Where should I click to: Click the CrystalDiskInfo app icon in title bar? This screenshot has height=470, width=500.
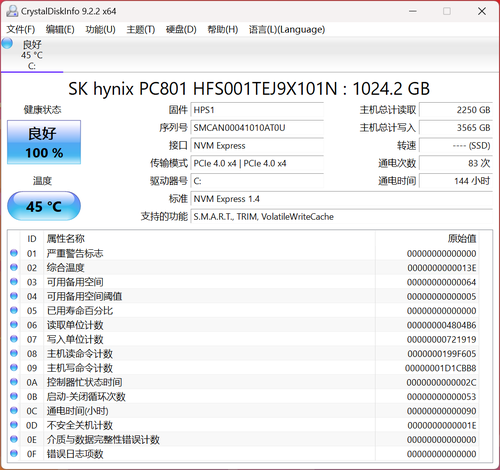pyautogui.click(x=12, y=11)
